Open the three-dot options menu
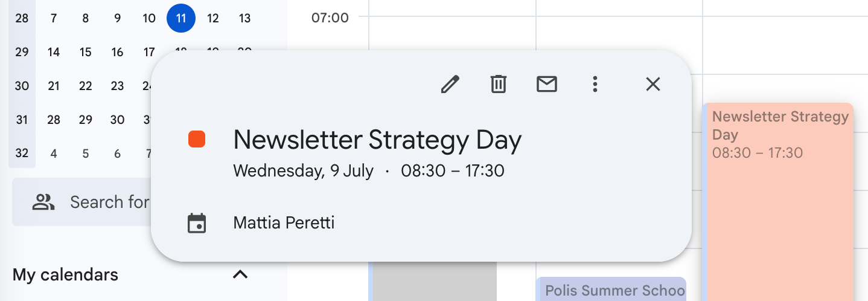Image resolution: width=868 pixels, height=301 pixels. coord(595,84)
